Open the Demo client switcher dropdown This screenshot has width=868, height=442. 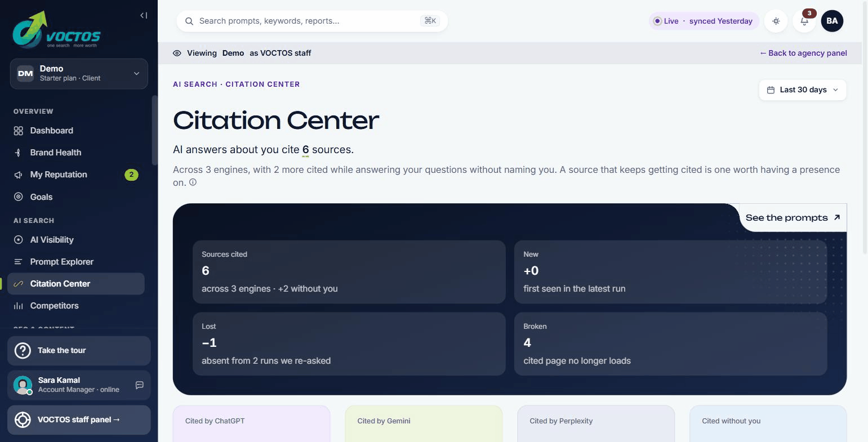click(79, 74)
